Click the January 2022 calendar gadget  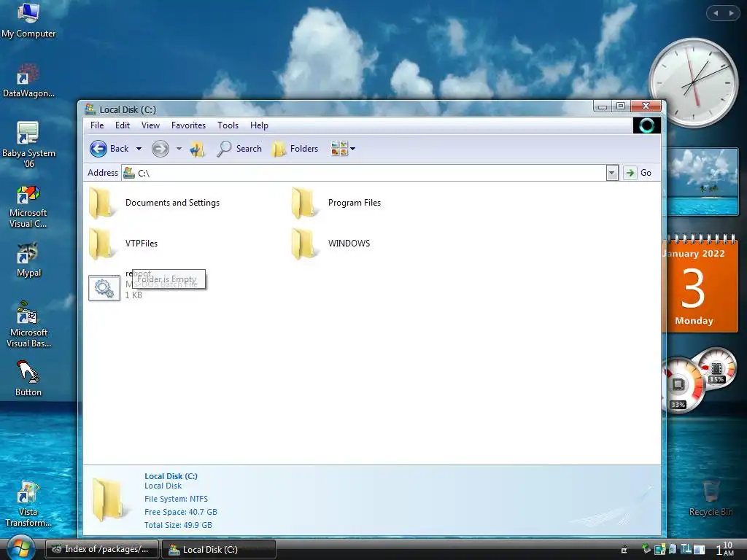(700, 284)
